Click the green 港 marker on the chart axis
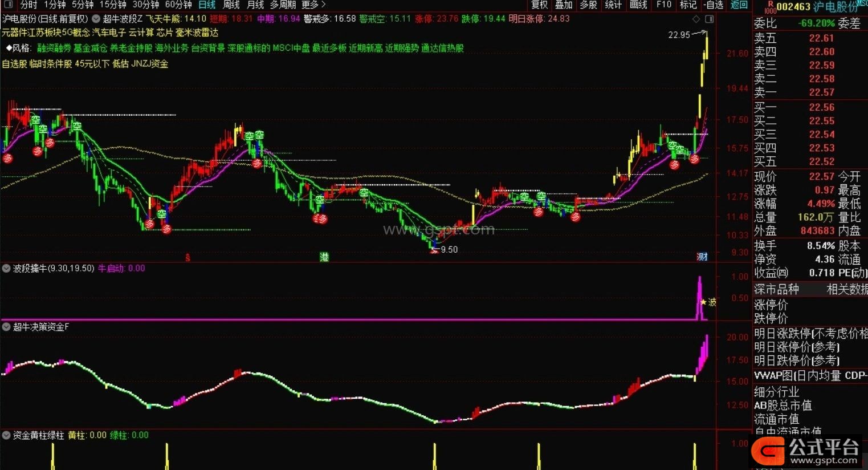This screenshot has height=470, width=868. point(324,257)
